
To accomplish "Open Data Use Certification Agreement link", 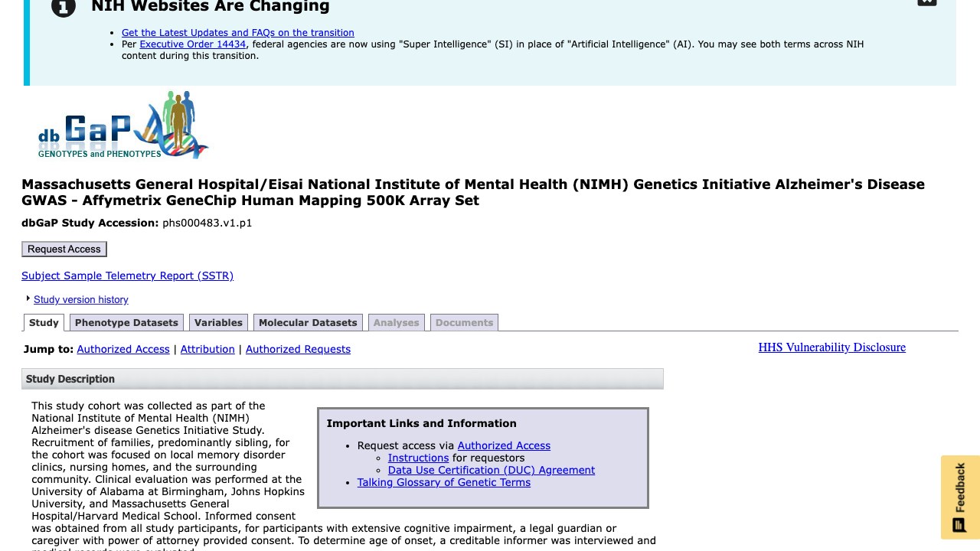I will point(492,470).
